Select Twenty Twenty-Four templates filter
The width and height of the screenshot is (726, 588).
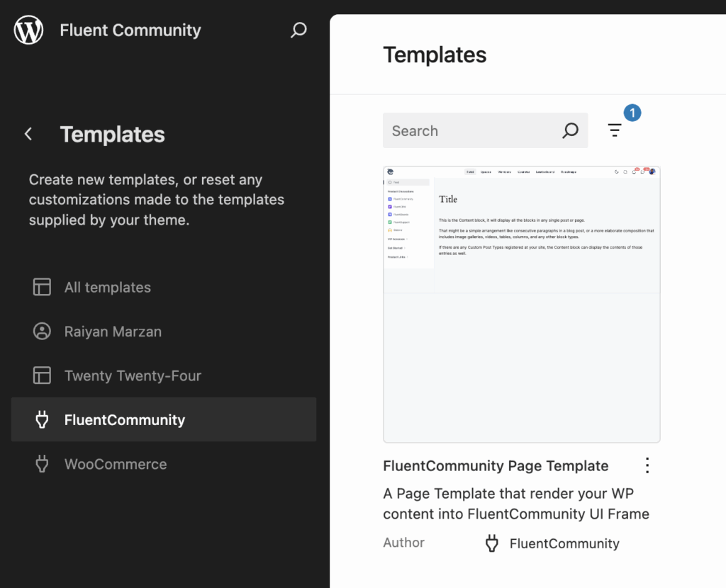(x=164, y=375)
